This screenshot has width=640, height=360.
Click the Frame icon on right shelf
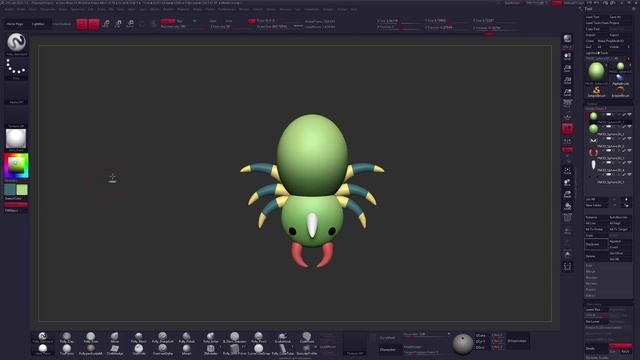tap(567, 171)
